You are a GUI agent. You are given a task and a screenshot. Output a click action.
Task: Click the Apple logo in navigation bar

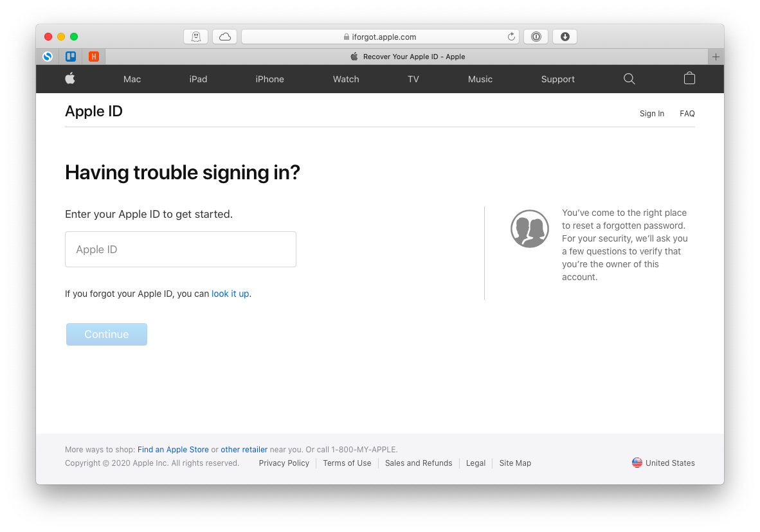[x=70, y=78]
